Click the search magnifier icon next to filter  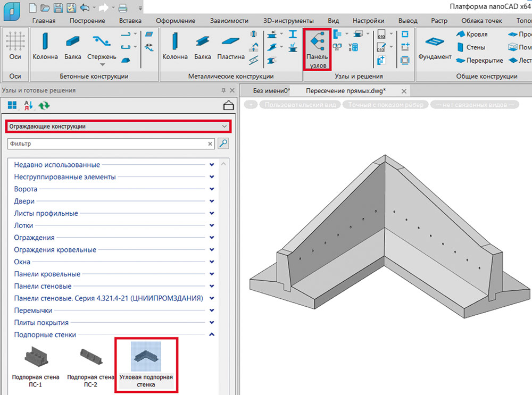pyautogui.click(x=223, y=143)
